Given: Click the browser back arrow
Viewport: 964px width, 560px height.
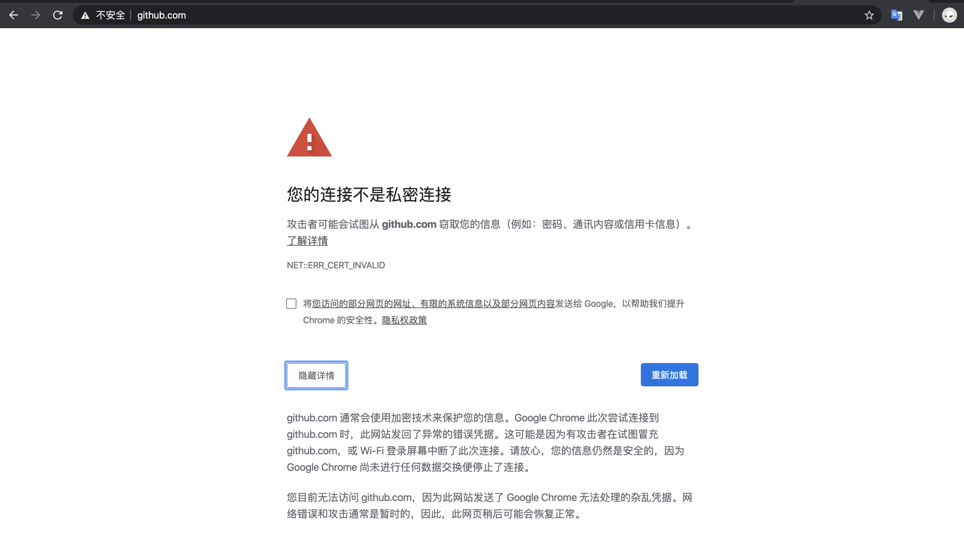Looking at the screenshot, I should [14, 15].
